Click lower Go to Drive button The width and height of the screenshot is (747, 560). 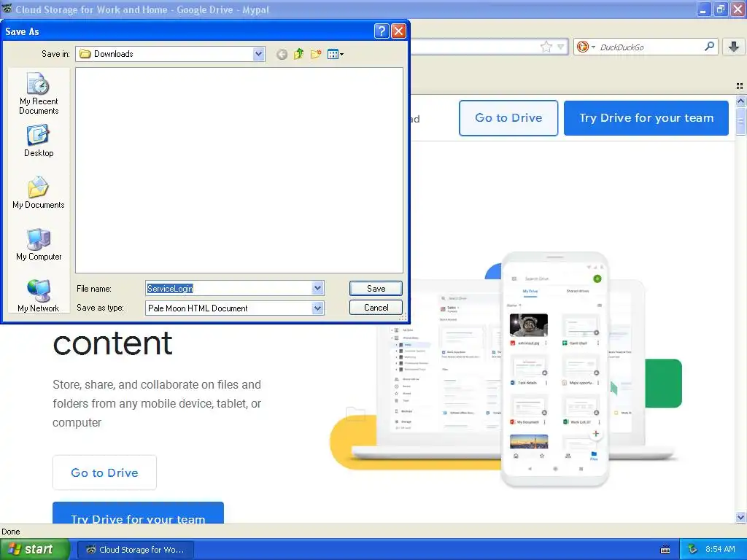click(104, 472)
